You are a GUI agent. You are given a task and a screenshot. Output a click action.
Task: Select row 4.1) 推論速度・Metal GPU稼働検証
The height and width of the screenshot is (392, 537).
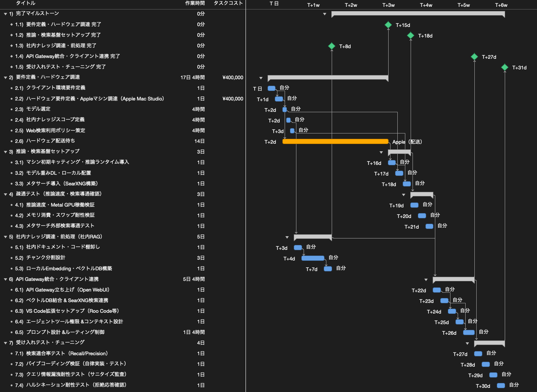click(123, 205)
